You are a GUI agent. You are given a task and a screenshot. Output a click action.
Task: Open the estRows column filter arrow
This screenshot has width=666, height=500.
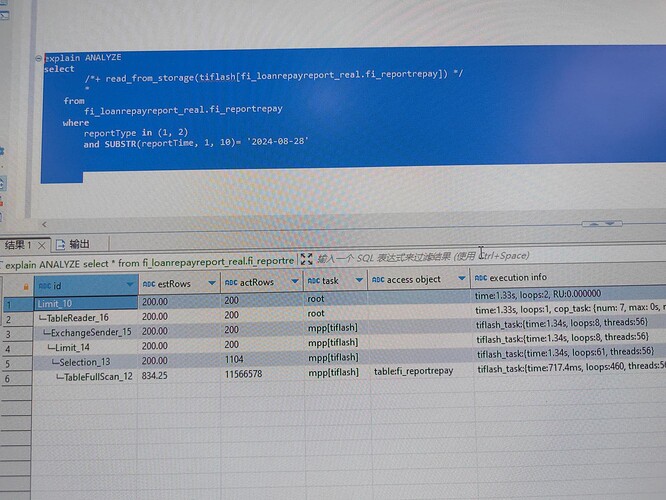(210, 284)
